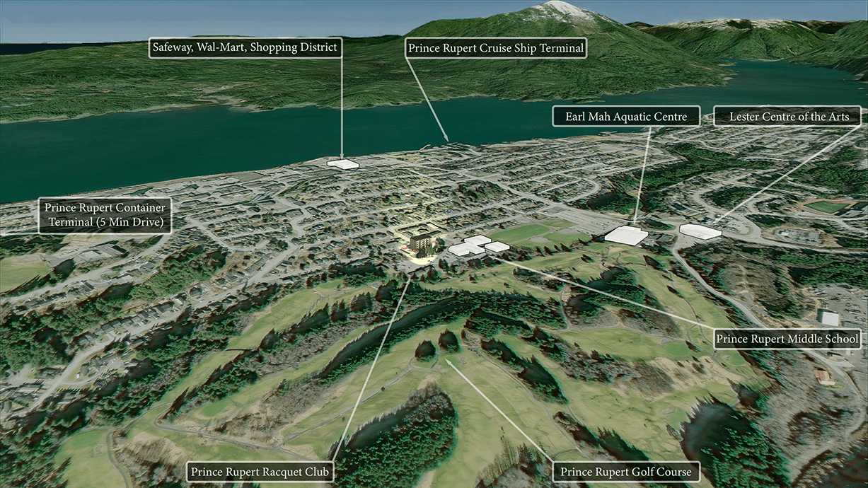Click the illuminated mid-rise building in town centre
Screen dimensions: 868x488
pos(423,243)
